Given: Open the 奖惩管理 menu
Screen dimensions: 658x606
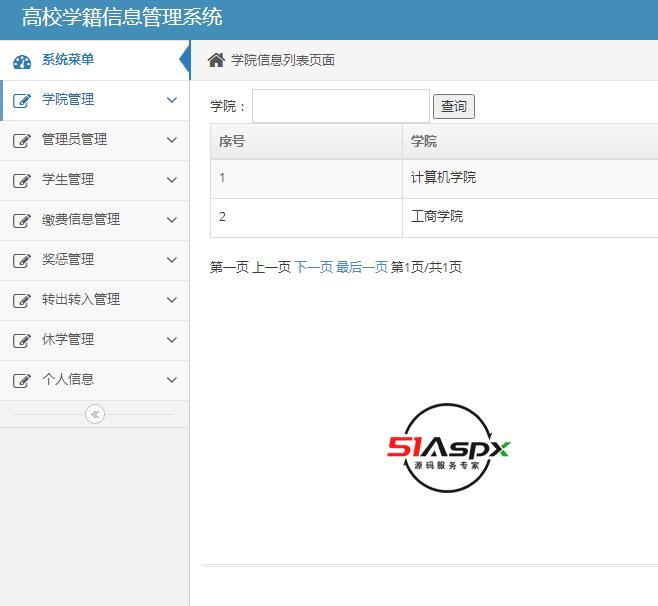Looking at the screenshot, I should point(95,260).
